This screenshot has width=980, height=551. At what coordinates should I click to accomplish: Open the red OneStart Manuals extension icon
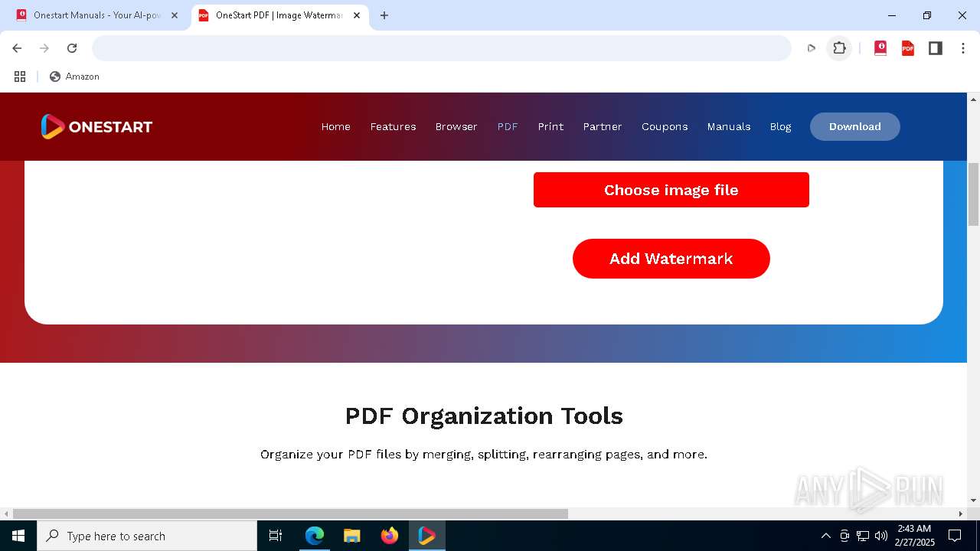point(880,48)
